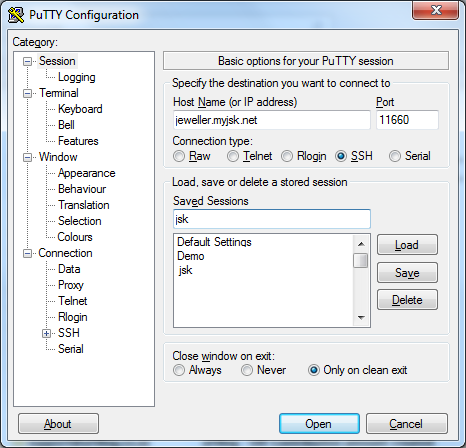The image size is (466, 448).
Task: Open the Keyboard settings category
Action: 80,109
